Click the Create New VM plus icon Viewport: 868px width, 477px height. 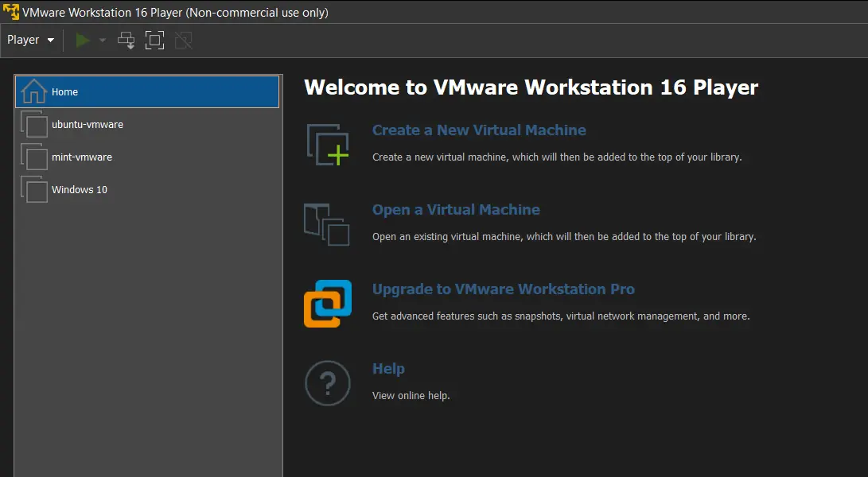click(x=328, y=145)
